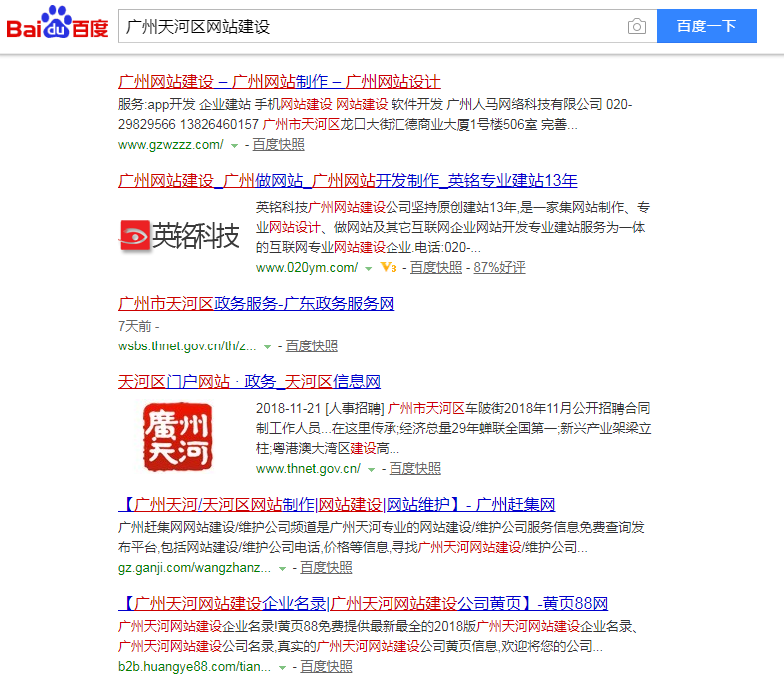
Task: Open 天河区门户网站 result title
Action: coord(249,382)
